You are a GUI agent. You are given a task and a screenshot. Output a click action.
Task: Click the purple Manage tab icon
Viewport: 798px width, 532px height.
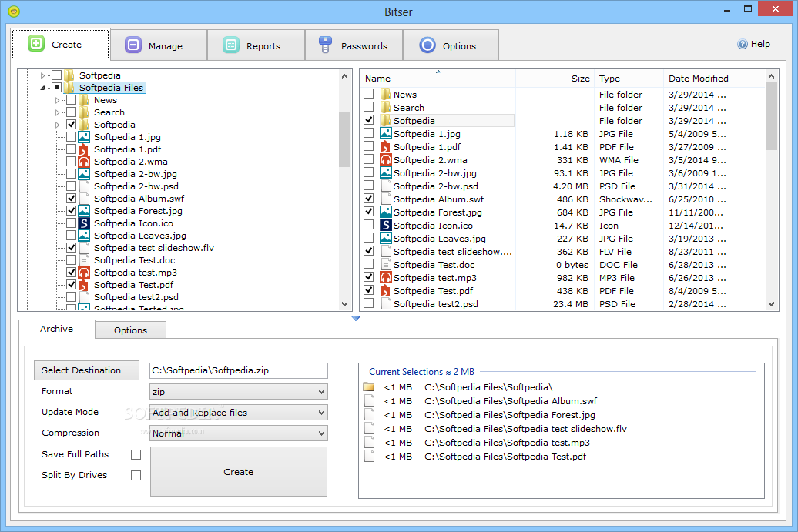pyautogui.click(x=133, y=45)
